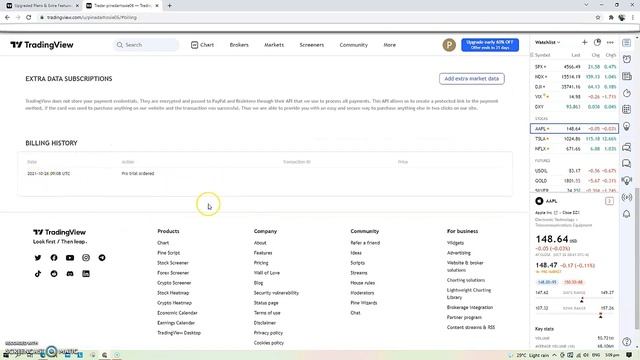Open the Screeners menu item

click(x=311, y=45)
